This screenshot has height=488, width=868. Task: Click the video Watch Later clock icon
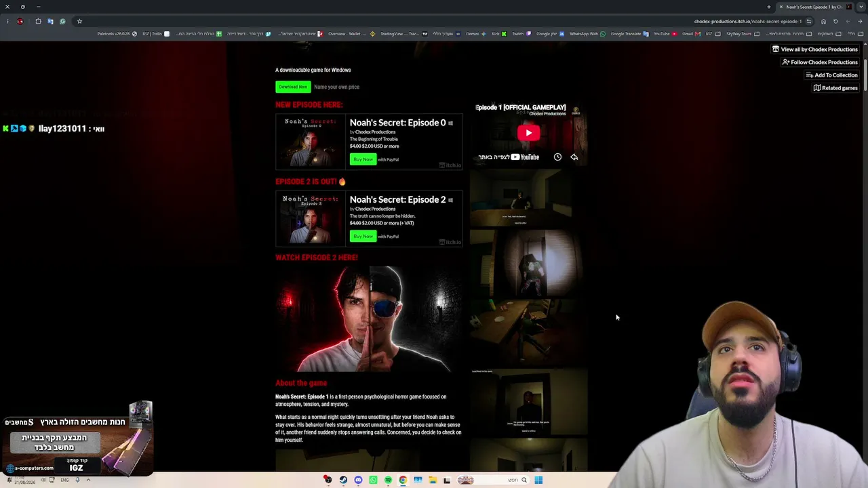pos(557,157)
